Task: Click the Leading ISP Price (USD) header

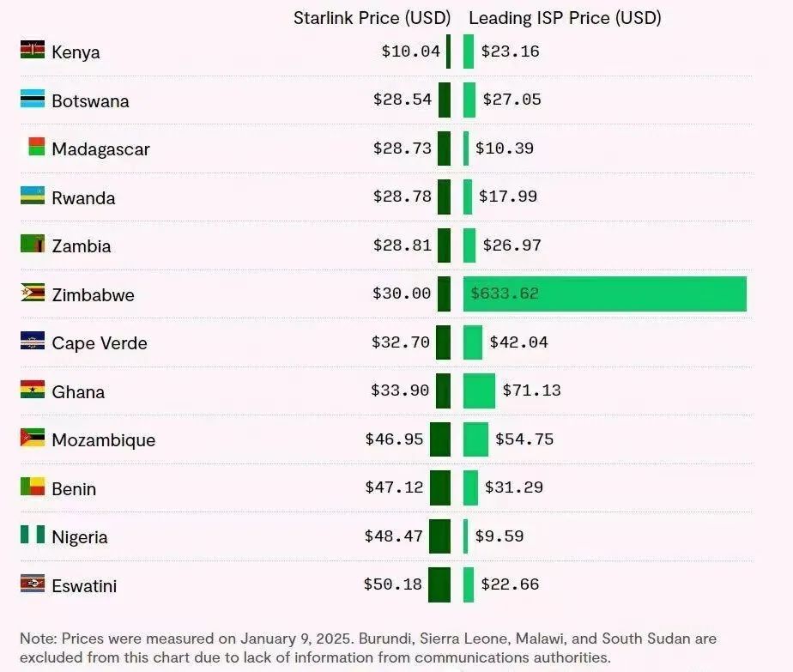Action: (565, 18)
